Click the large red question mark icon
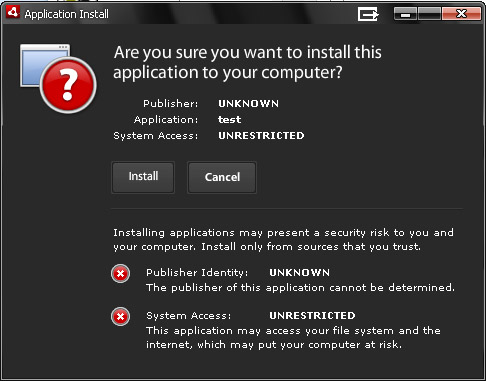 coord(68,85)
